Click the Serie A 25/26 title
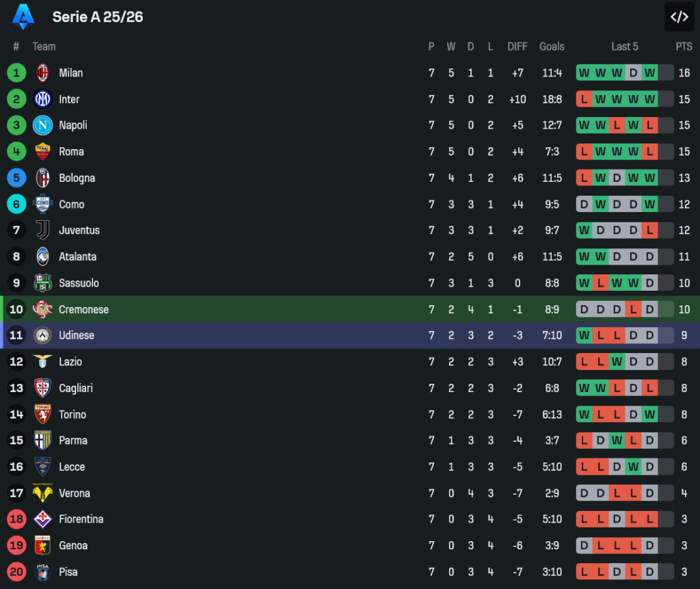This screenshot has height=589, width=700. tap(98, 17)
